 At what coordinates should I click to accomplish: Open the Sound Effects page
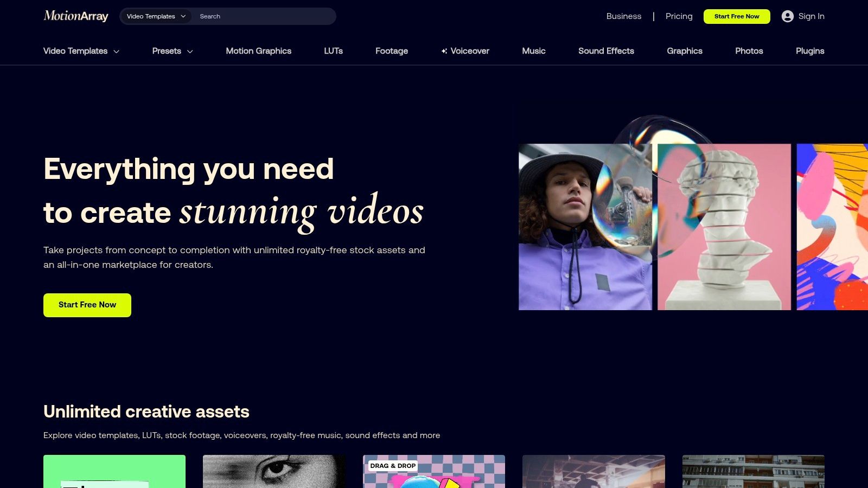[x=606, y=51]
